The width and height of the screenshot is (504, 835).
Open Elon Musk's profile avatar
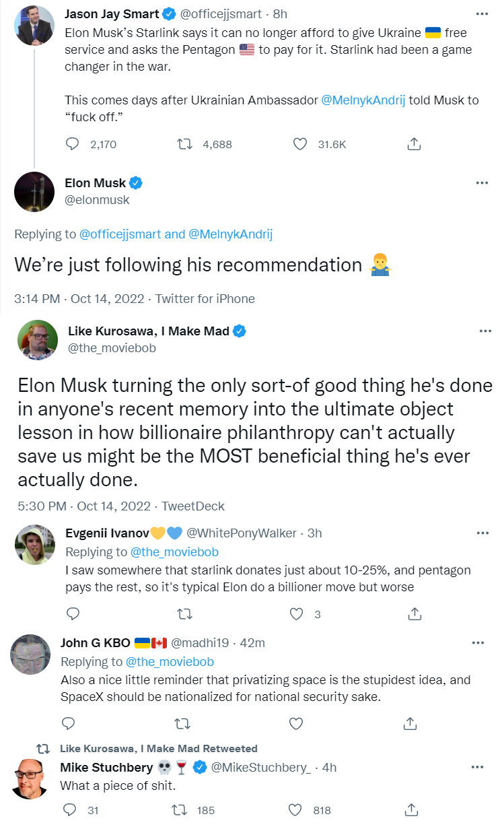pos(34,192)
